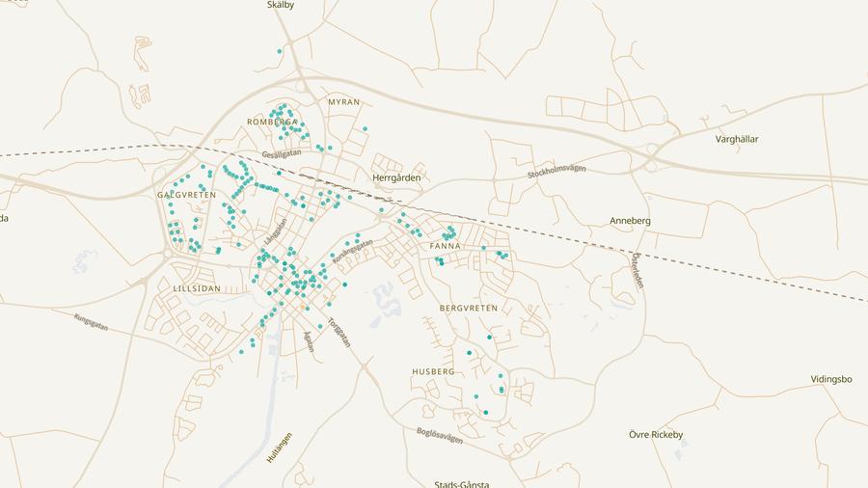Select the Boglösavägen road label
Viewport: 868px width, 488px height.
440,435
